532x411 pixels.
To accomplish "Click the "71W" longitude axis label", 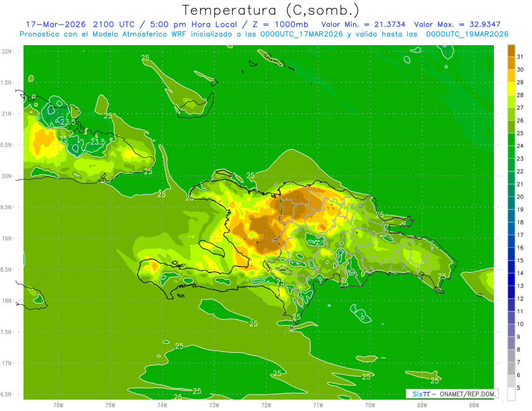I will 318,405.
